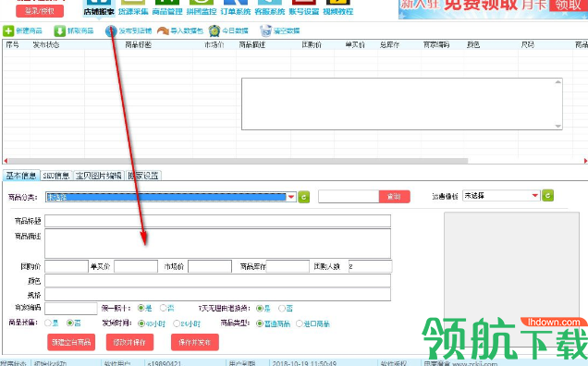Click the trash bin 清空数据 icon
Image resolution: width=588 pixels, height=366 pixels.
click(x=265, y=30)
